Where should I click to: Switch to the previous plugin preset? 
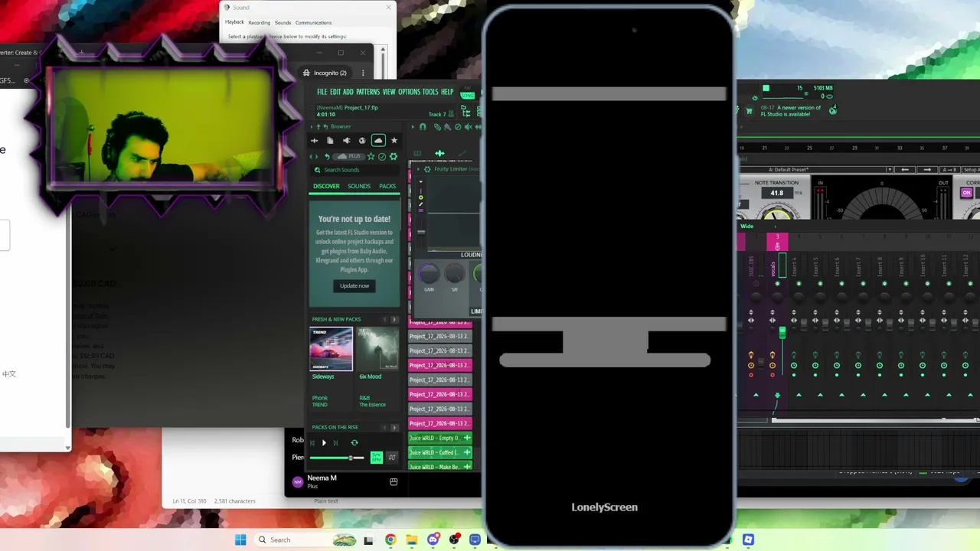906,169
